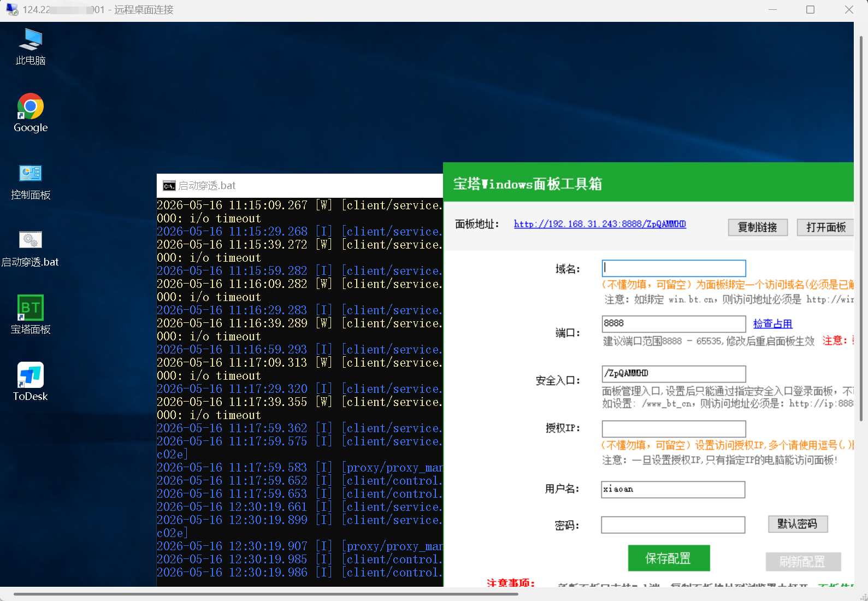Maximize the remote desktop connection window
The width and height of the screenshot is (868, 601).
click(811, 10)
